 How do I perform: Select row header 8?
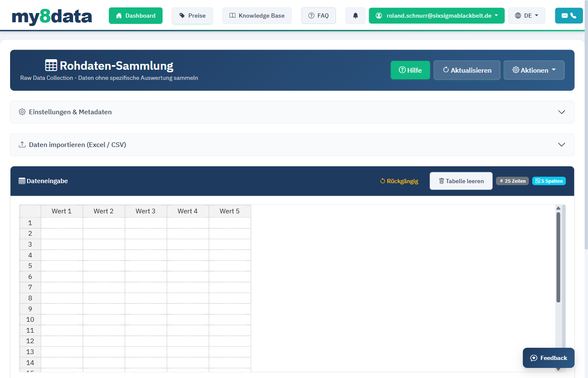point(30,298)
